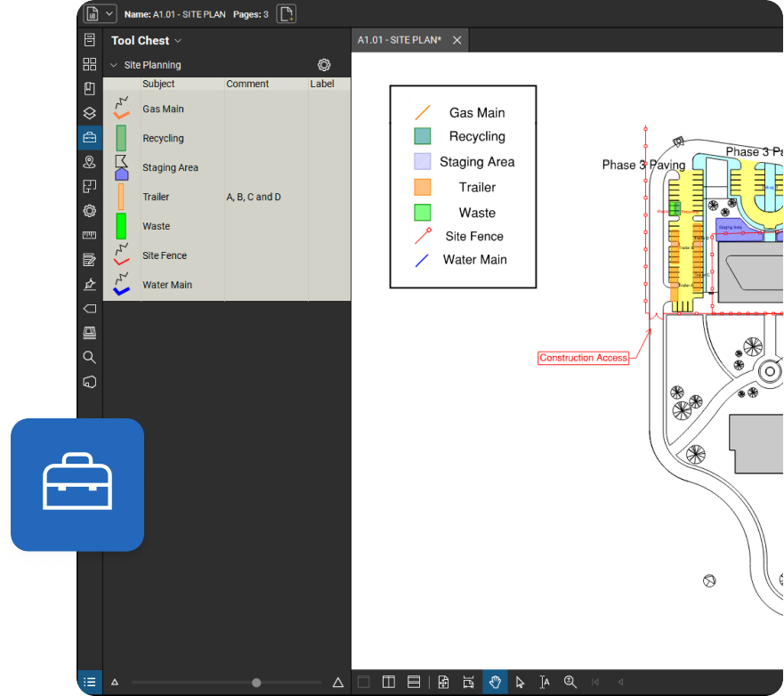
Task: Open the Layers panel icon
Action: (89, 113)
